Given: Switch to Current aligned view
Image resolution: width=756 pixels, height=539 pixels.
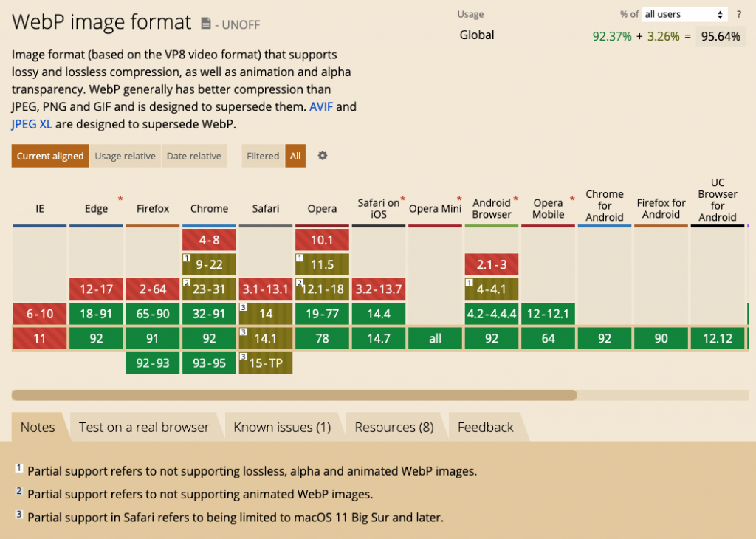Looking at the screenshot, I should click(50, 156).
